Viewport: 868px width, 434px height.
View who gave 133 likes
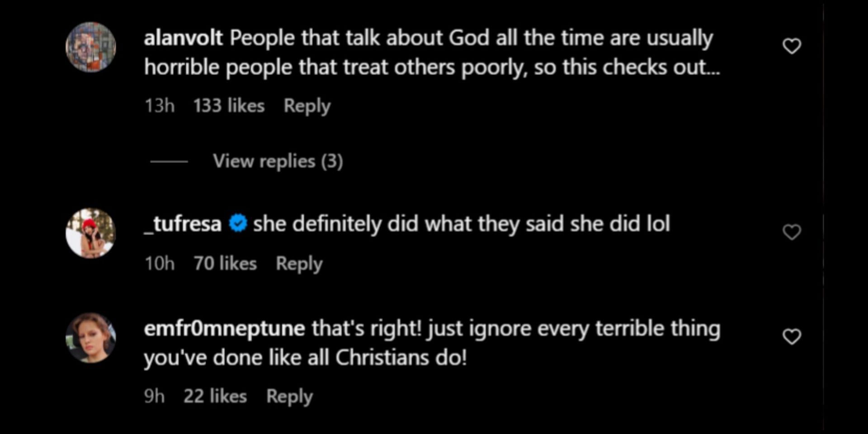click(x=229, y=106)
